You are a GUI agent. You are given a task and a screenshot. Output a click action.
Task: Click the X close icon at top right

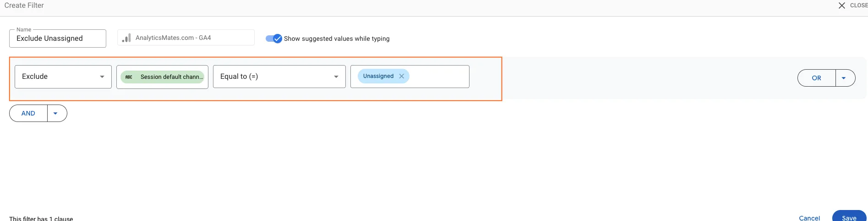pyautogui.click(x=841, y=6)
